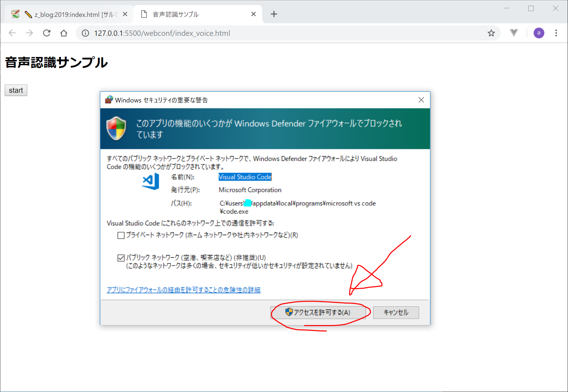Image resolution: width=568 pixels, height=392 pixels.
Task: Open firewall risk details link
Action: [183, 290]
